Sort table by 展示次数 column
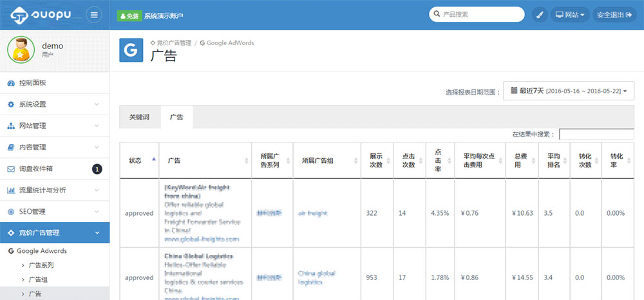 [376, 160]
